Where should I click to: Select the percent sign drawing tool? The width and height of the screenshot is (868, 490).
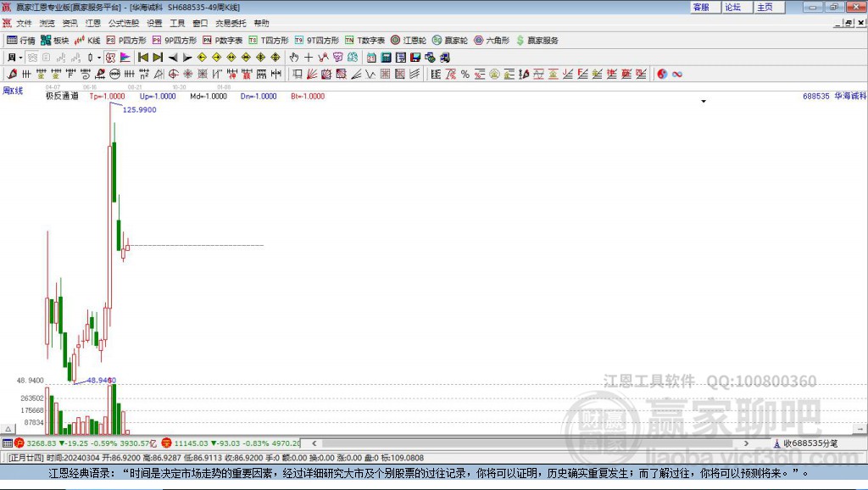(465, 75)
